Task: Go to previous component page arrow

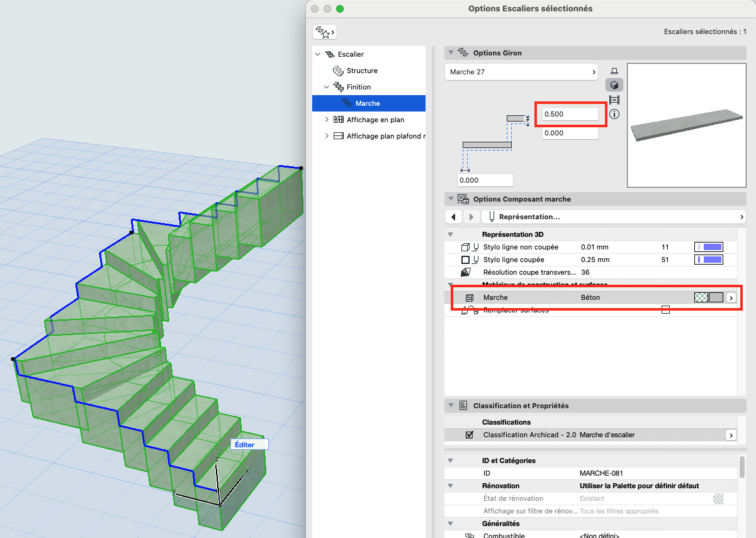Action: point(453,217)
